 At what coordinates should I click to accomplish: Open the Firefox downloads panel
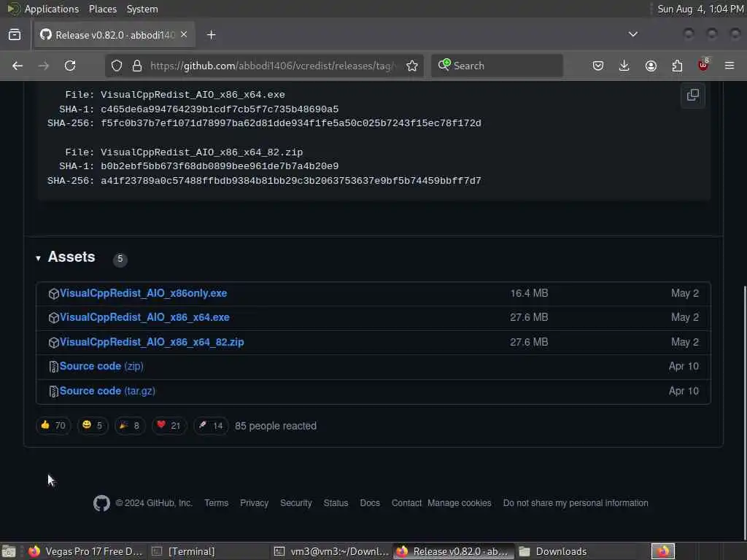click(624, 66)
